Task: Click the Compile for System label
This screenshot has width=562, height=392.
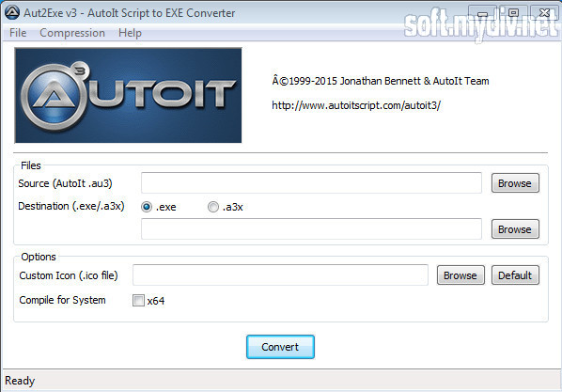Action: tap(62, 300)
